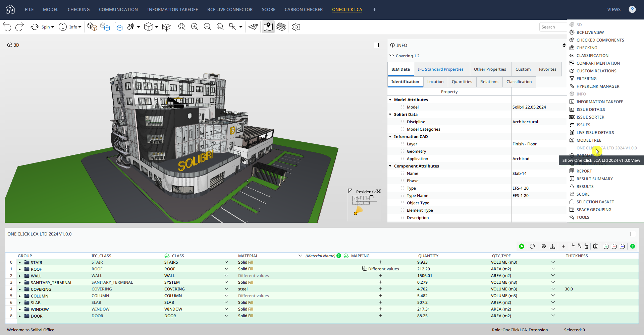Image resolution: width=644 pixels, height=335 pixels.
Task: Click the sectioning plane grid icon
Action: pos(253,27)
